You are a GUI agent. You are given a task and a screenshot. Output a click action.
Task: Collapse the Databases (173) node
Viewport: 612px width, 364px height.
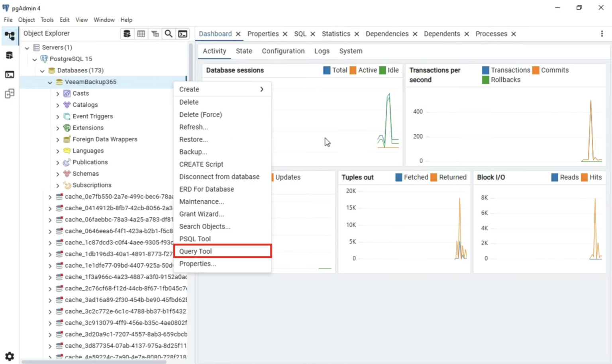[x=42, y=71]
